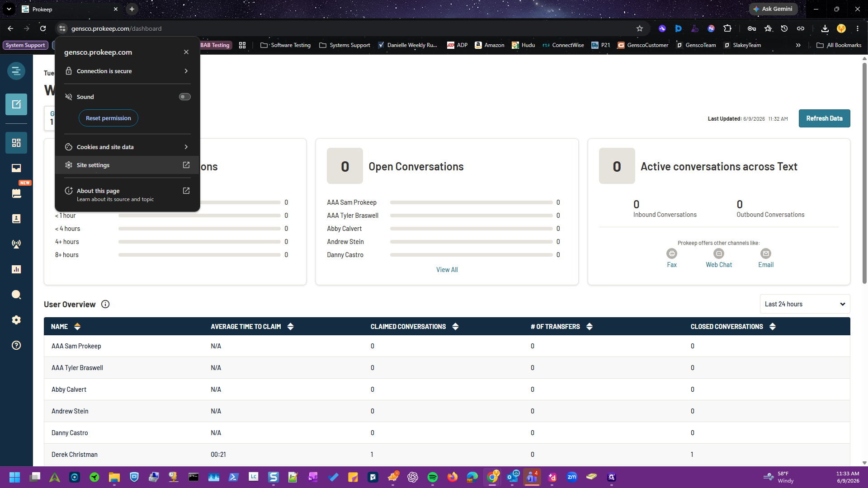Open the Systems Support bookmark folder
Screen dimensions: 868x488
point(344,45)
